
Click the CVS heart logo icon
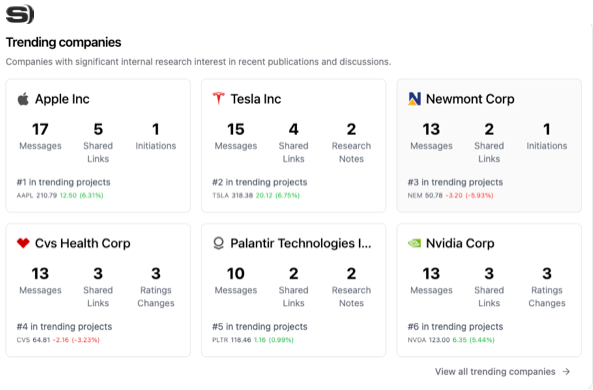(x=23, y=243)
